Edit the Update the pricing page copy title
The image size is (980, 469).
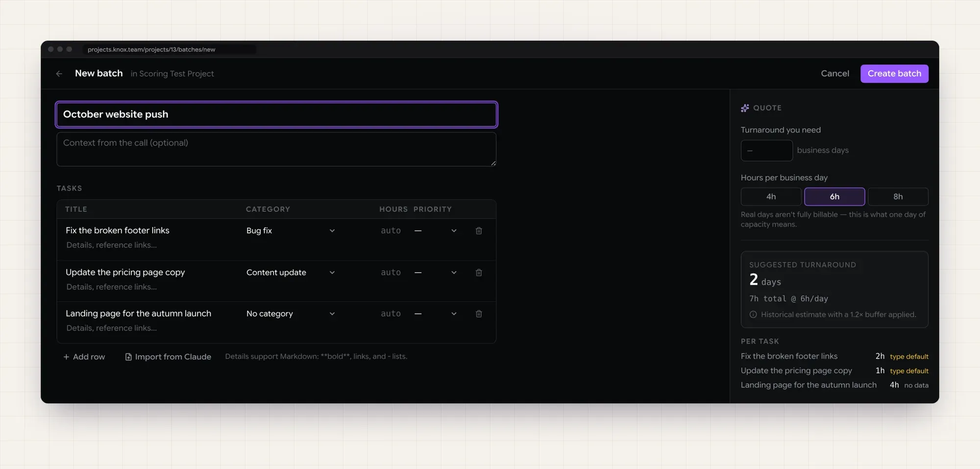[x=125, y=273]
